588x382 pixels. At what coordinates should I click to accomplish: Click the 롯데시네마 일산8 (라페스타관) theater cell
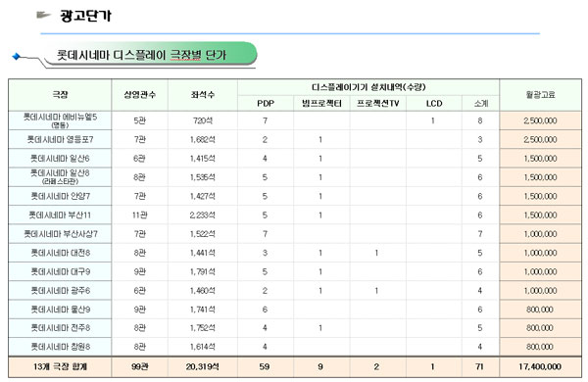tap(60, 177)
